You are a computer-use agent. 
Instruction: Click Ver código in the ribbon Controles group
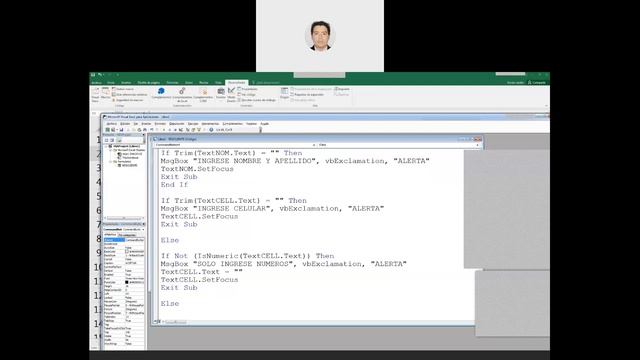247,94
